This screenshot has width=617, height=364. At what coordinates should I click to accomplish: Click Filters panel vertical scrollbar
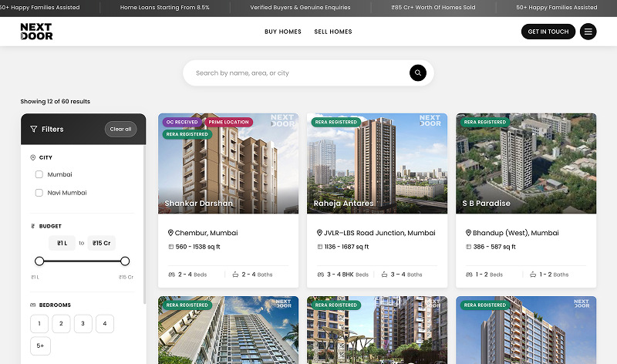pos(144,224)
